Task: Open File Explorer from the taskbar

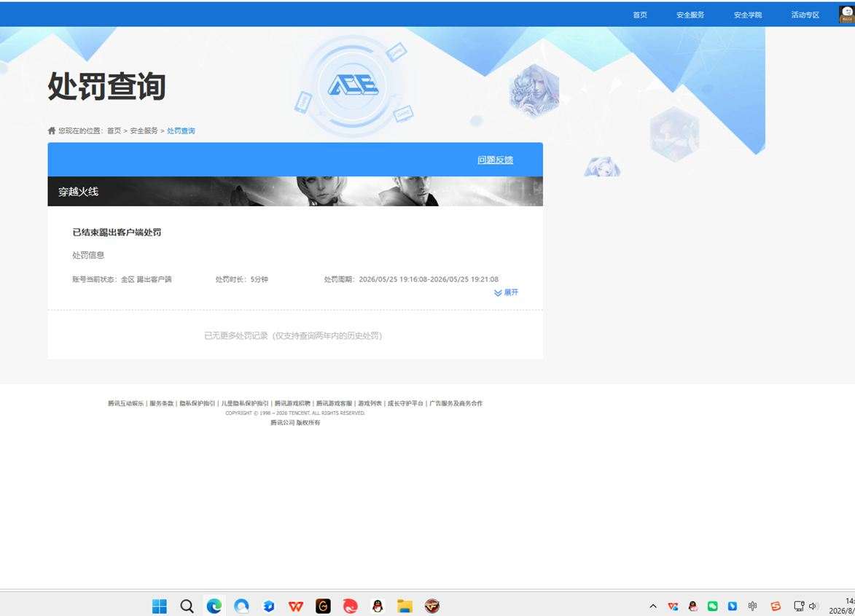Action: [x=405, y=607]
